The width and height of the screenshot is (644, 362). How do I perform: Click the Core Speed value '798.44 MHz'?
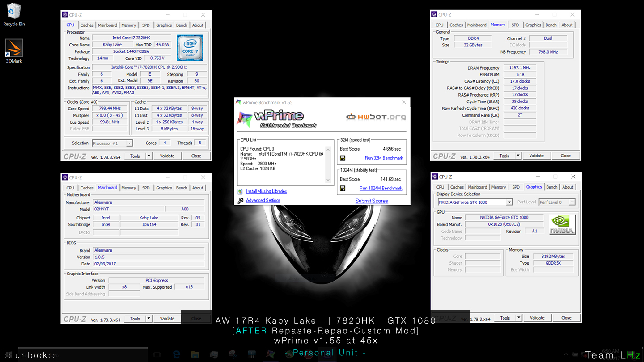(110, 109)
